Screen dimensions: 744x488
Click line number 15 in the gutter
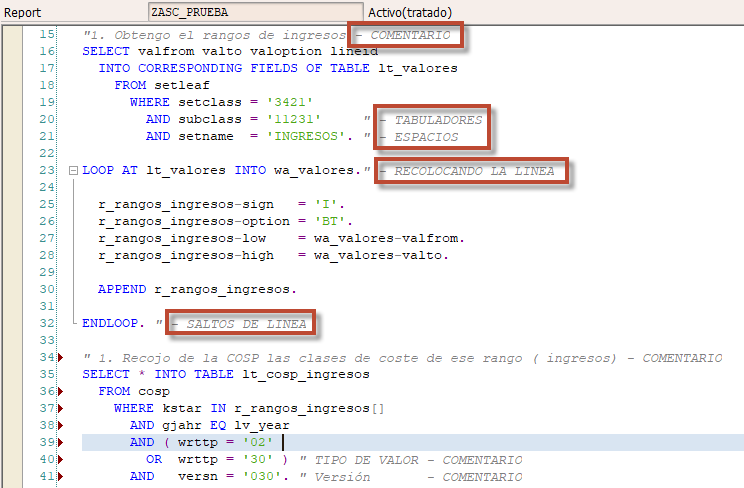click(47, 34)
